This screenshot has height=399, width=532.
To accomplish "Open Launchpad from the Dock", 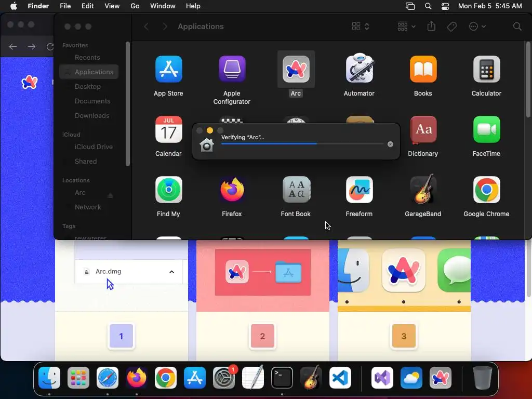I will (78, 378).
